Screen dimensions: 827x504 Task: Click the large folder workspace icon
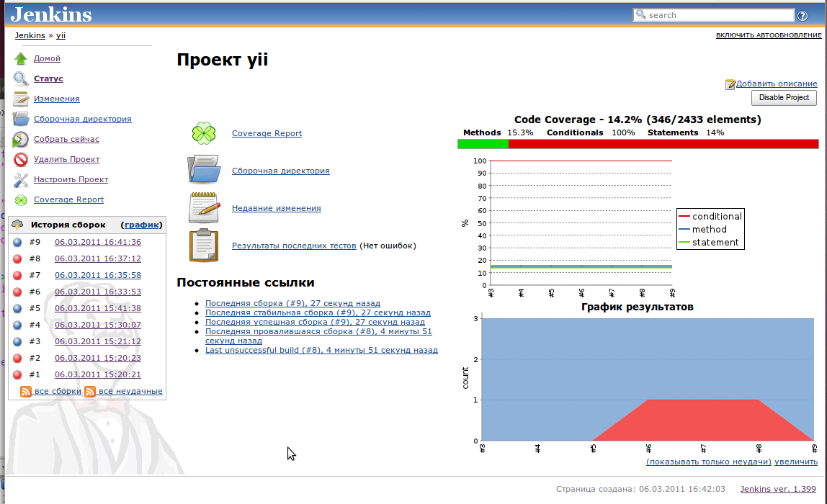point(204,170)
